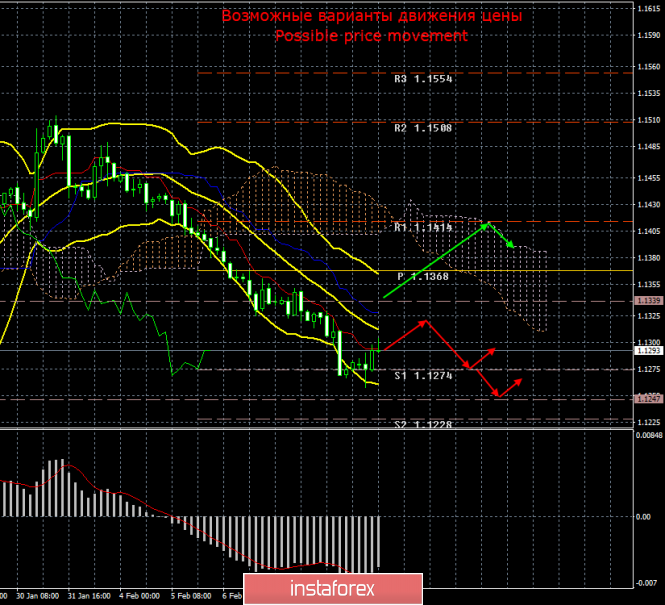
Task: Select the S2 1.1228 support label
Action: (x=423, y=424)
